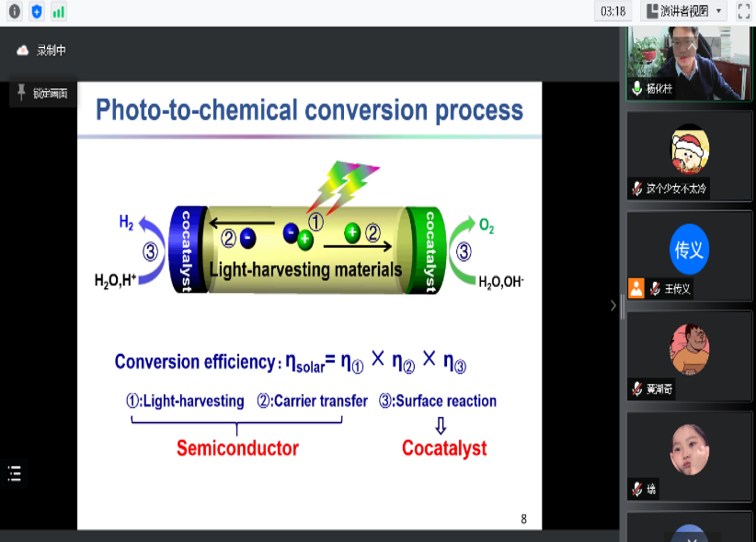Click the pin icon to lock the view
The width and height of the screenshot is (756, 542).
pyautogui.click(x=21, y=93)
